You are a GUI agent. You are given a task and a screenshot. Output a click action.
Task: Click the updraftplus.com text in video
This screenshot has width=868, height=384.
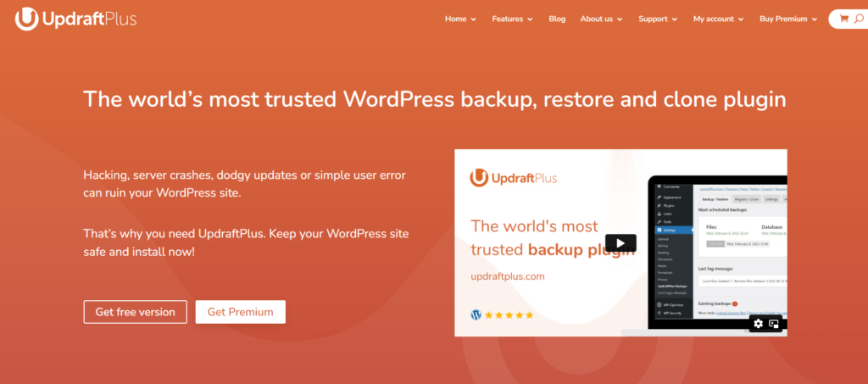coord(508,276)
